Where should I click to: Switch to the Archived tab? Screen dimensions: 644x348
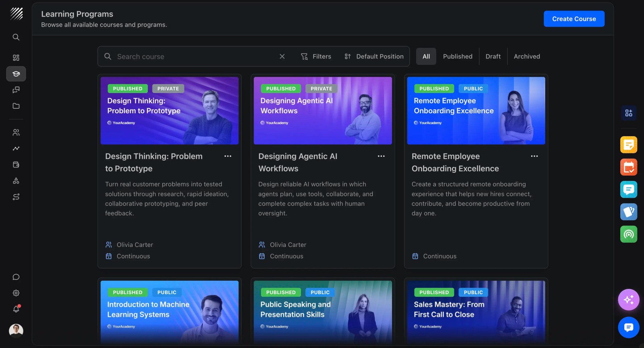pyautogui.click(x=527, y=56)
